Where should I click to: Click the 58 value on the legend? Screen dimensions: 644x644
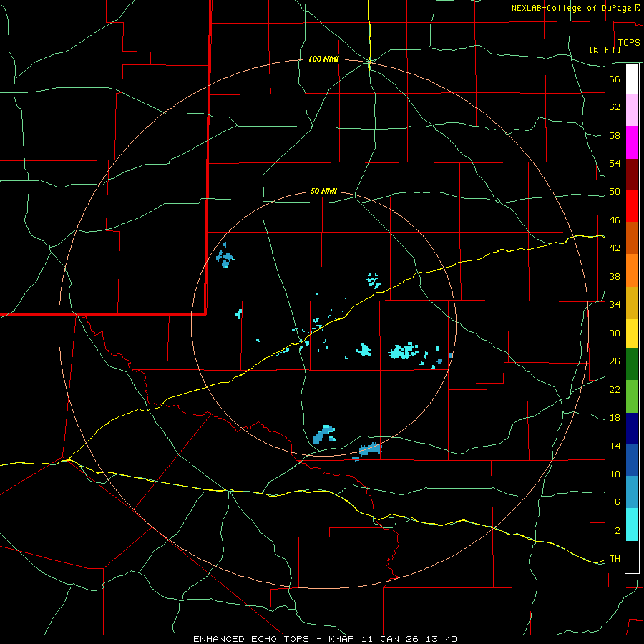615,135
